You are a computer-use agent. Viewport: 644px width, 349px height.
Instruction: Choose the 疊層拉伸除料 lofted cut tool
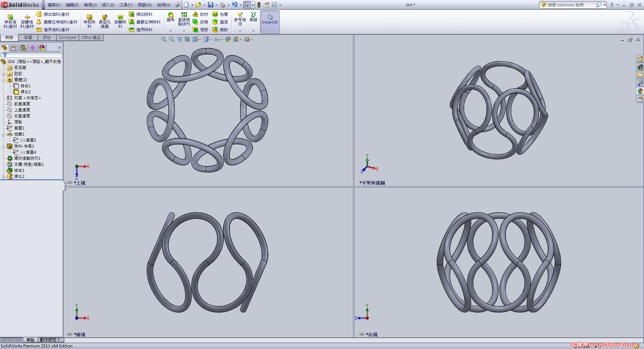[x=145, y=22]
